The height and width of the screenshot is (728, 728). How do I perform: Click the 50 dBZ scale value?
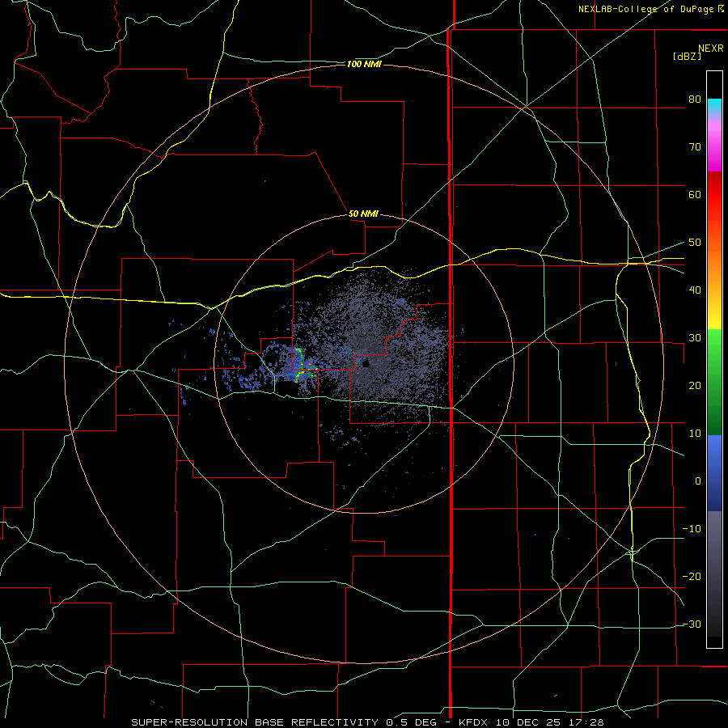pyautogui.click(x=695, y=243)
